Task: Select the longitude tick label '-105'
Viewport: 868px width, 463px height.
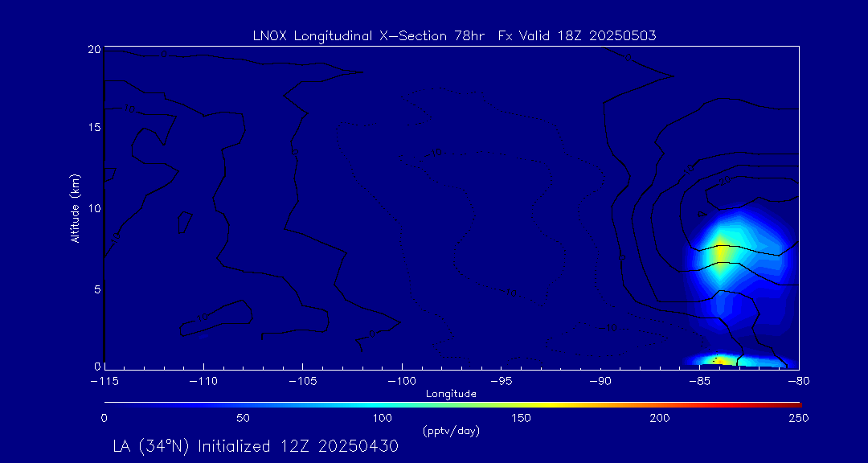Action: click(303, 382)
